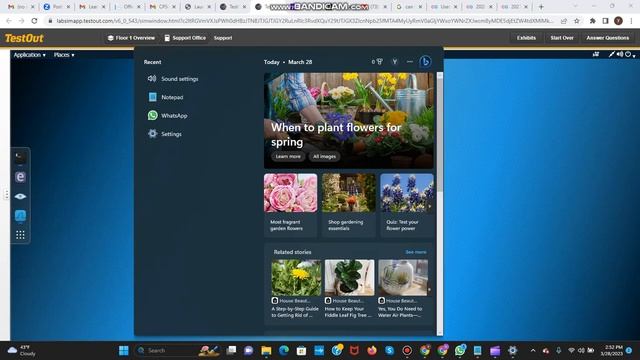The image size is (640, 360).
Task: Expand the left edge panel handle
Action: pyautogui.click(x=6, y=195)
